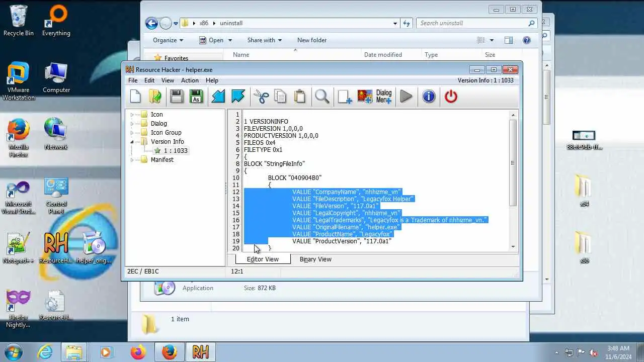
Task: Open the VMware Workstation desktop icon
Action: click(19, 81)
